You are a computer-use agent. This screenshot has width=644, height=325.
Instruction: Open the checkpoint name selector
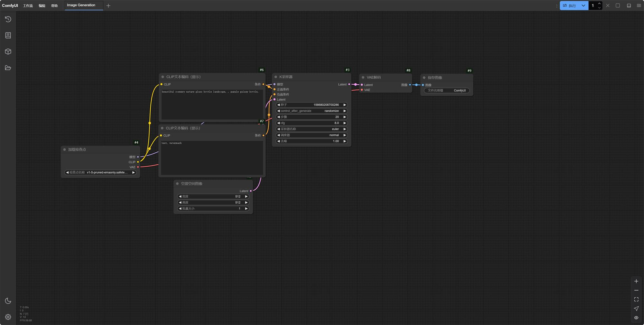100,172
